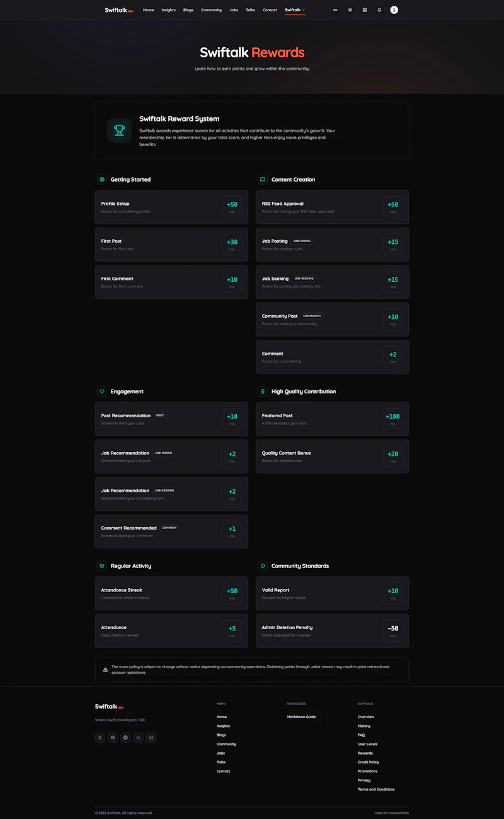Open User Levels link in footer
504x819 pixels.
[368, 744]
